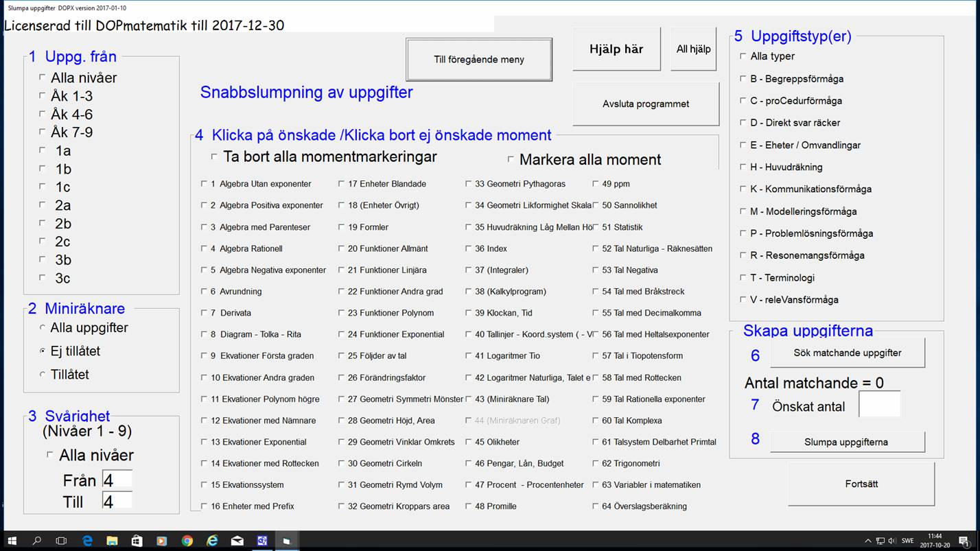Click the 'Från' difficulty level field
Viewport: 980px width, 551px height.
(117, 480)
